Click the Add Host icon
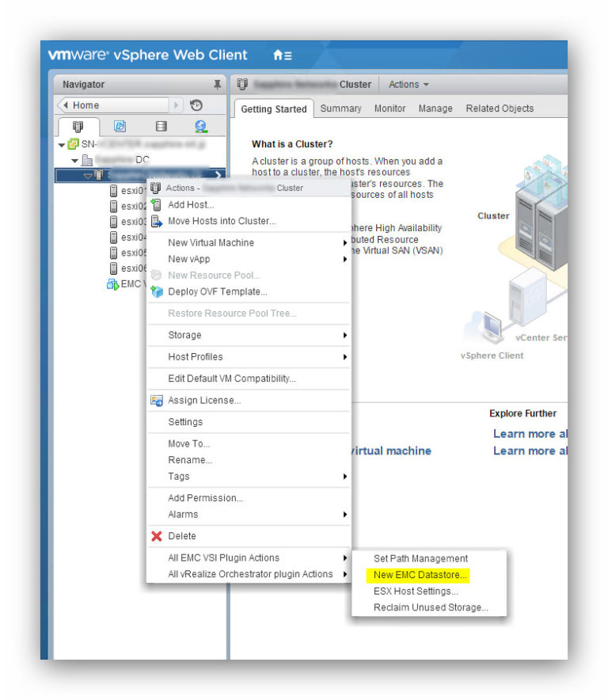 [x=156, y=204]
